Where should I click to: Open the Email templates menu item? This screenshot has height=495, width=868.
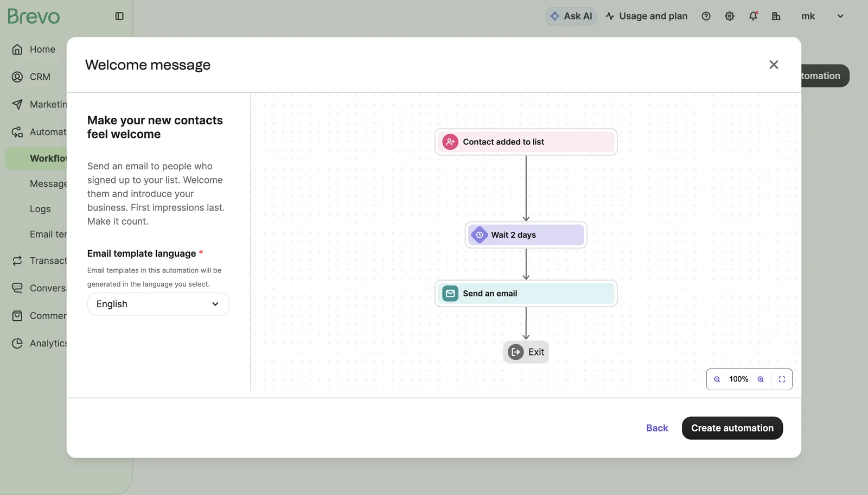[48, 234]
